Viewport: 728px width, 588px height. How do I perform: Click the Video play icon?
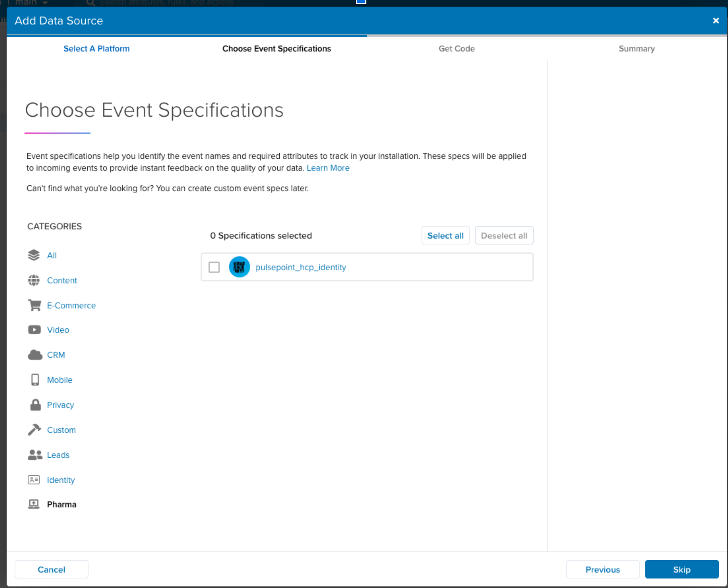pos(34,330)
